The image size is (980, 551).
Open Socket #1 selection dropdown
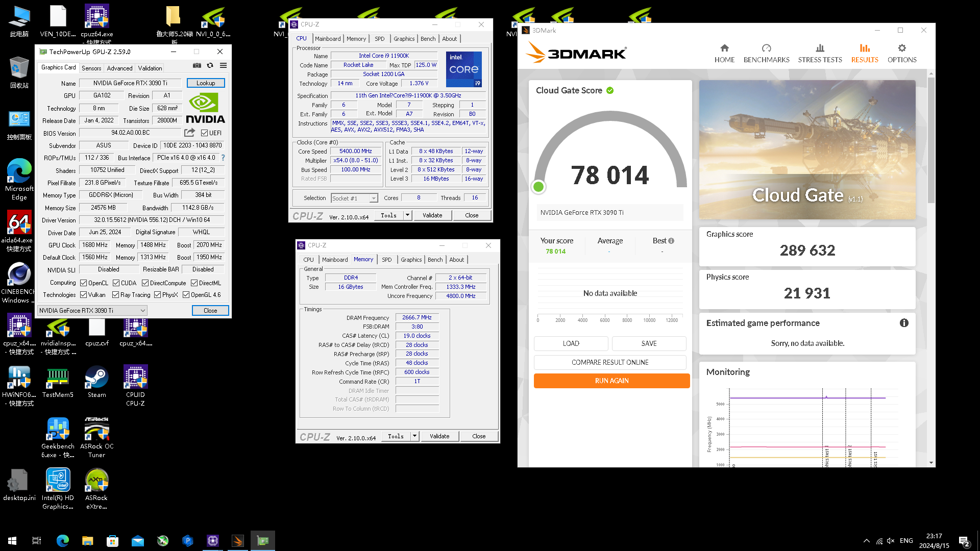(354, 198)
